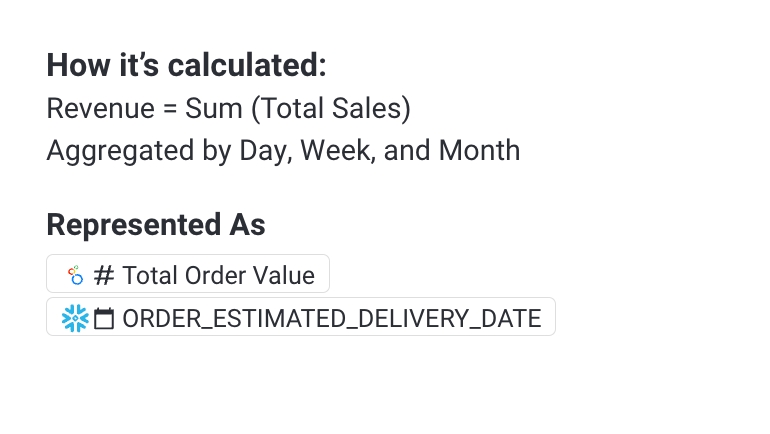
Task: Click the Snowflake icon on the date chip
Action: 75,318
